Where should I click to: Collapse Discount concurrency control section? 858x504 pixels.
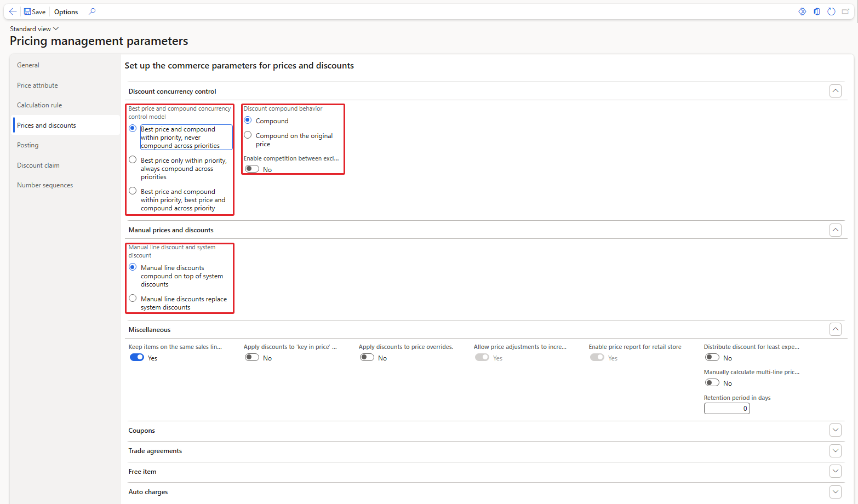pyautogui.click(x=835, y=91)
